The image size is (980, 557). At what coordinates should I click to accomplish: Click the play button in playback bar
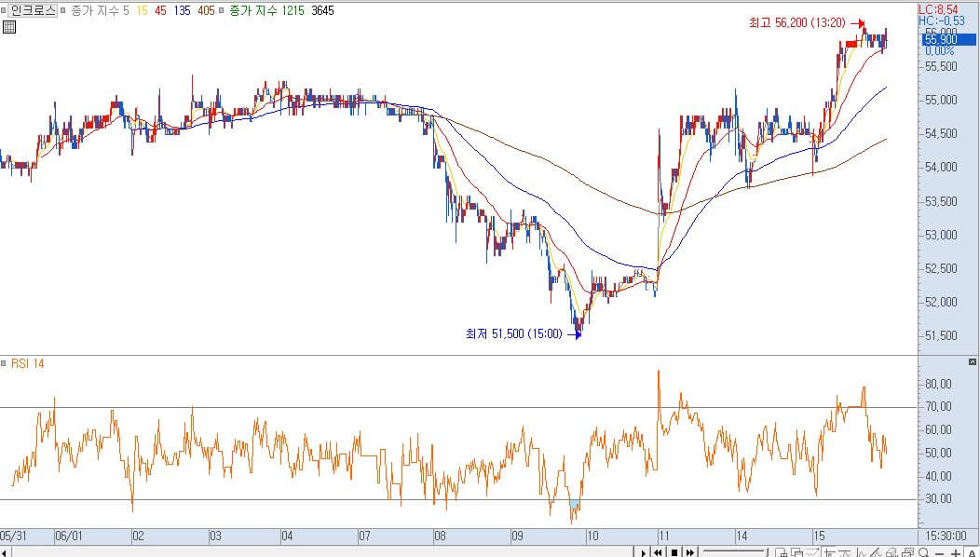pos(643,552)
